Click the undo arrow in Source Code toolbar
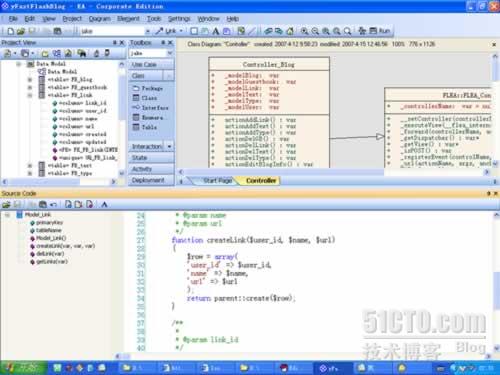This screenshot has height=375, width=500. click(53, 204)
